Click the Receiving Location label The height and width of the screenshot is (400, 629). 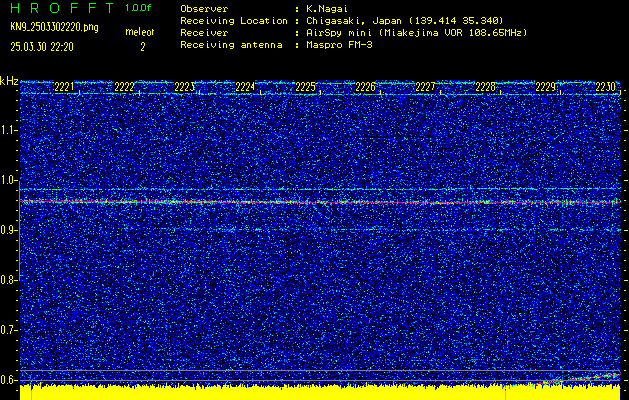point(234,20)
